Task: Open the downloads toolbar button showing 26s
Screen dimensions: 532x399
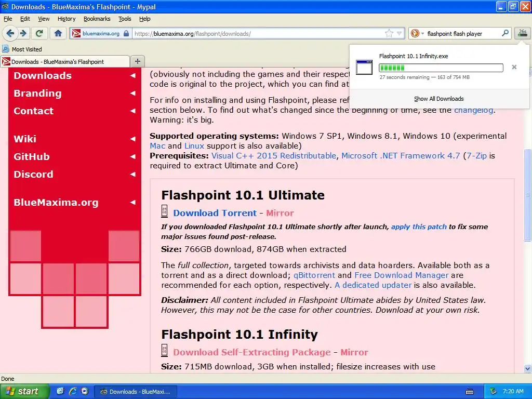Action: click(523, 33)
